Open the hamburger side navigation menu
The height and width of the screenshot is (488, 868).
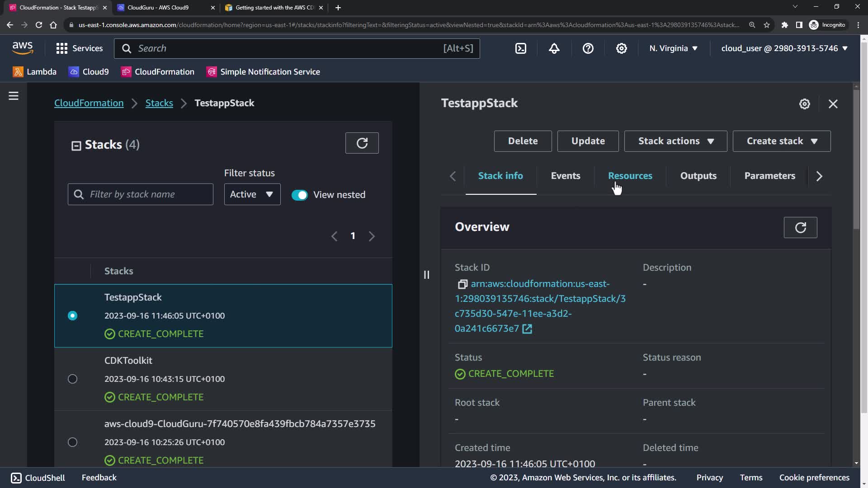click(14, 96)
